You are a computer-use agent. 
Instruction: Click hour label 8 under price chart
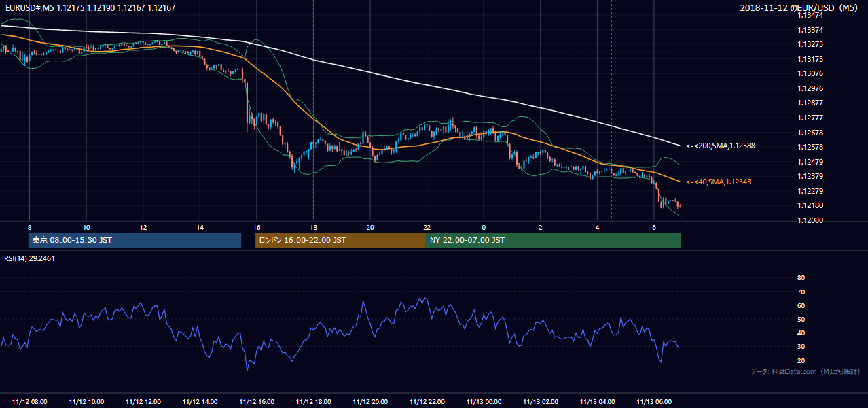coord(29,227)
